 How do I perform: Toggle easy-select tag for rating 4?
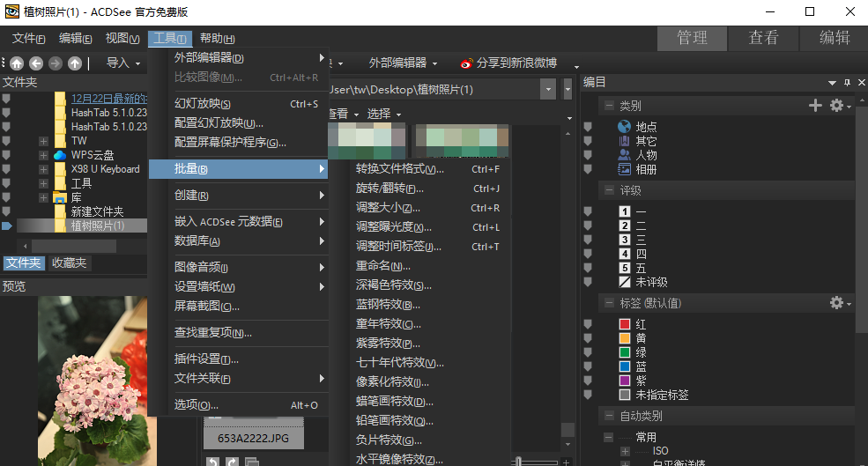point(588,254)
